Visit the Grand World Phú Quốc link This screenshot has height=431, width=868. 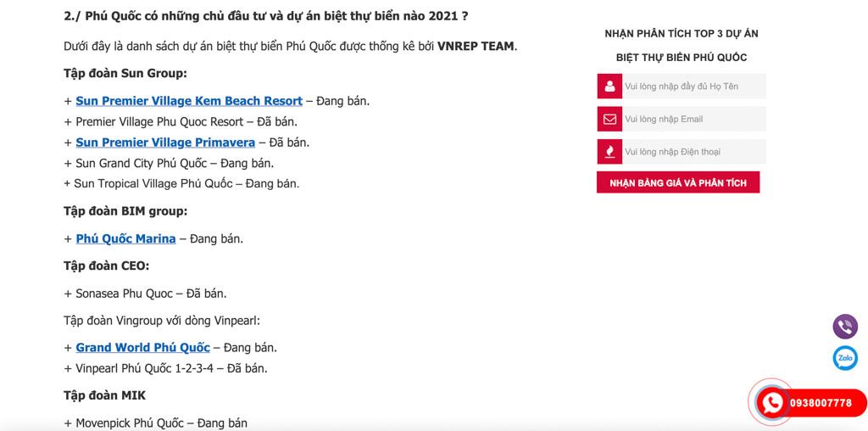(142, 348)
